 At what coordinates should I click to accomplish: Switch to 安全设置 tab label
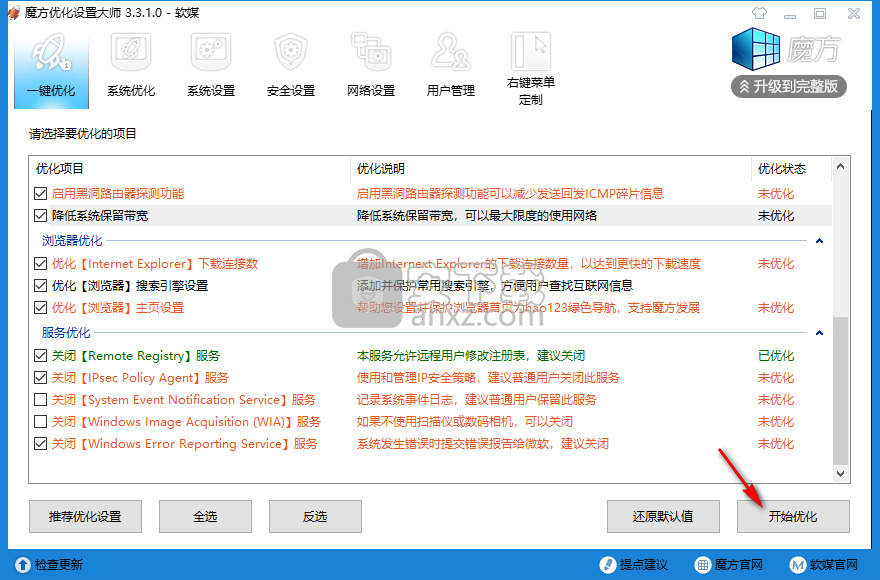coord(291,90)
